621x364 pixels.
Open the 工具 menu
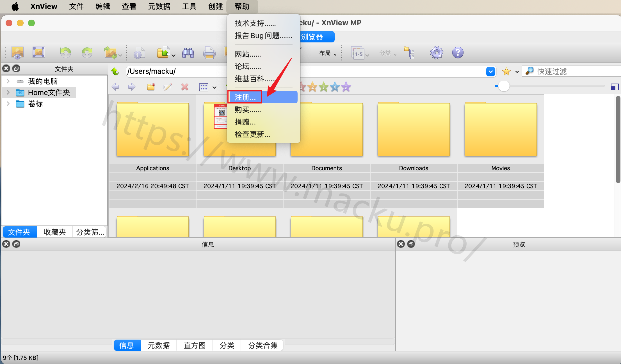(189, 6)
